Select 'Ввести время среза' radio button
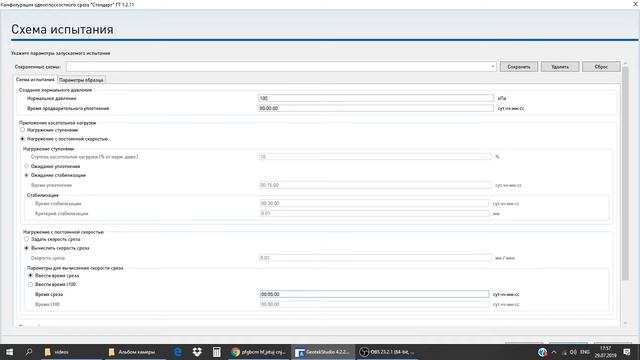The image size is (640, 360). point(31,276)
